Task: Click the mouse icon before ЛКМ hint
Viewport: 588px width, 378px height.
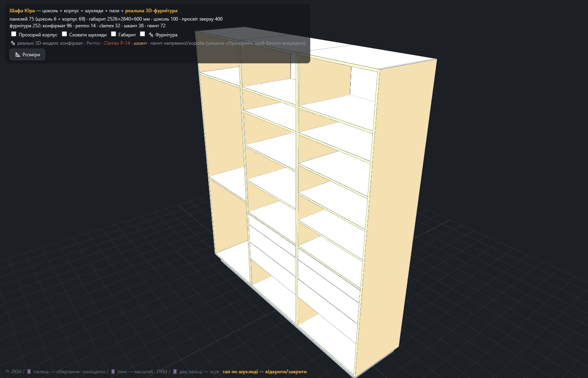Action: (7, 372)
